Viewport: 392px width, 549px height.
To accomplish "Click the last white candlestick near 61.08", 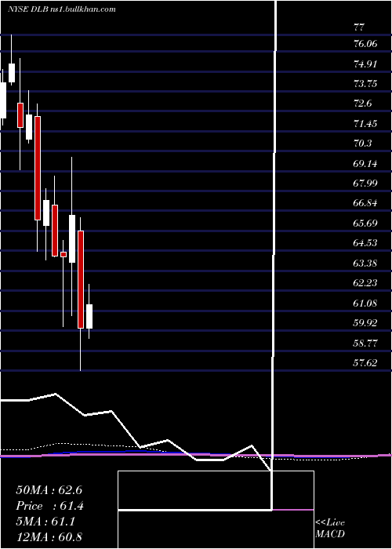I will pos(89,317).
